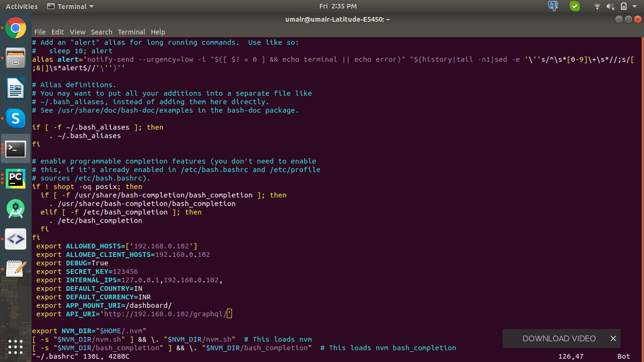Open the PostgreSQL elephant tray icon
The image size is (644, 362).
coord(552,6)
